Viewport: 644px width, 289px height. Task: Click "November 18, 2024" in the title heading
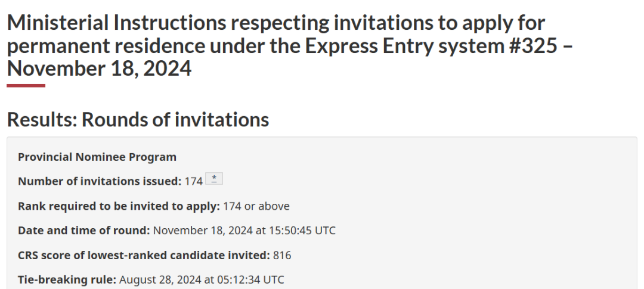click(100, 68)
